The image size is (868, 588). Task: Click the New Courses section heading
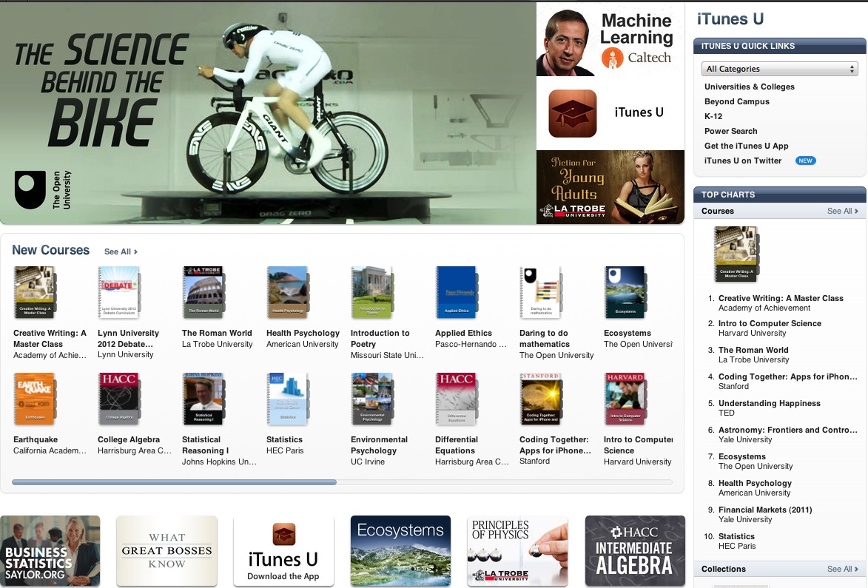point(50,250)
